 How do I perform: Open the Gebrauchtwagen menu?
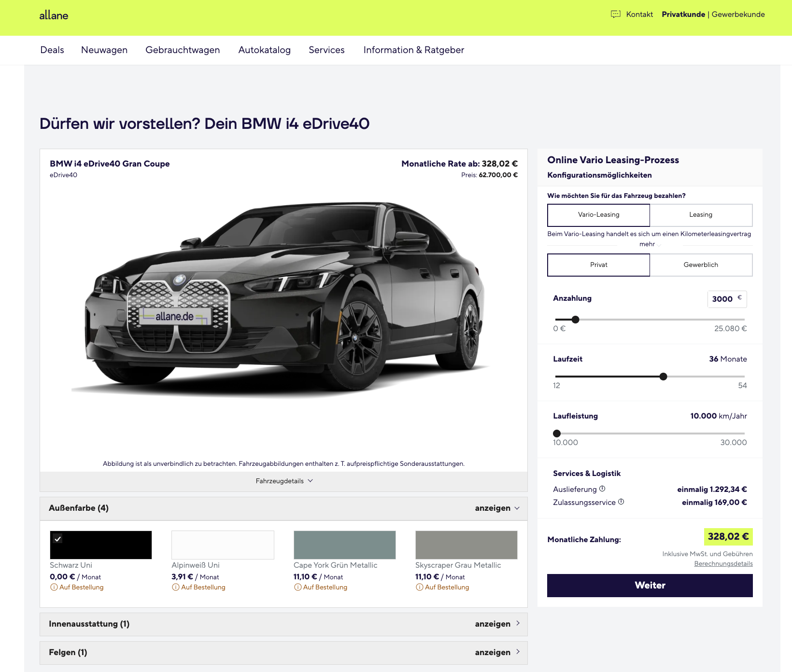point(183,50)
